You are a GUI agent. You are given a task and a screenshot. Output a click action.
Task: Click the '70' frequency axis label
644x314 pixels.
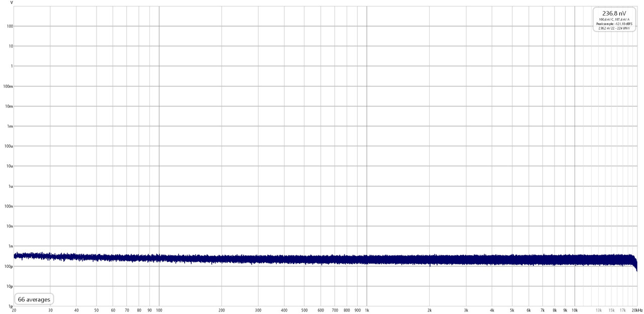point(127,310)
